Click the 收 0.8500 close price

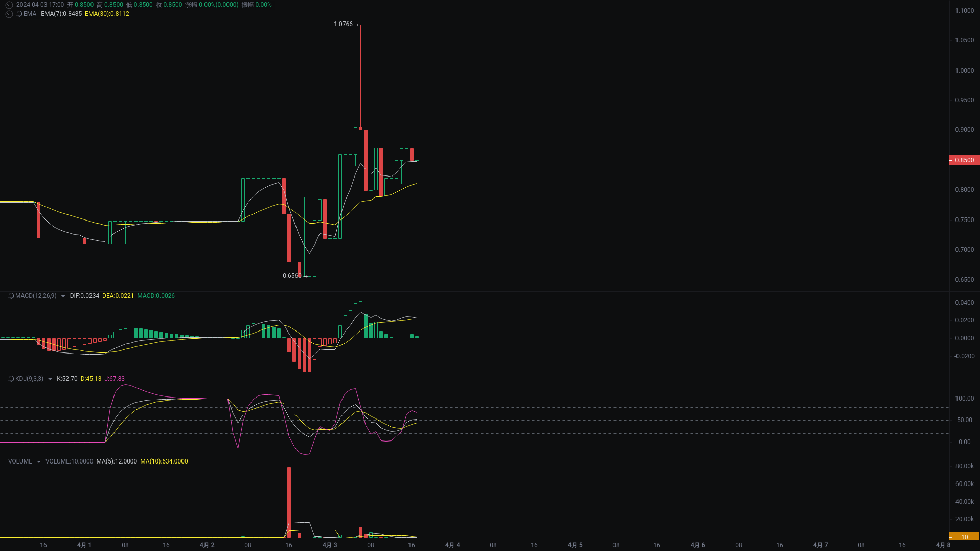tap(169, 5)
